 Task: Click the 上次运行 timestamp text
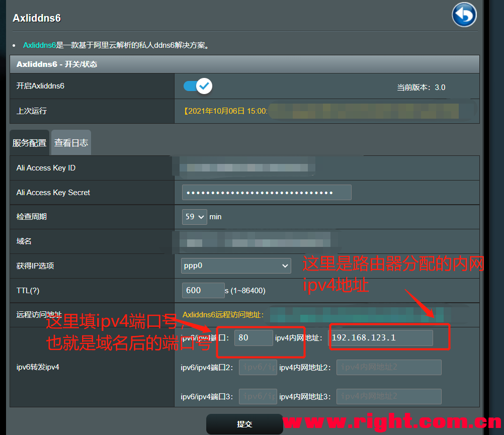click(226, 111)
